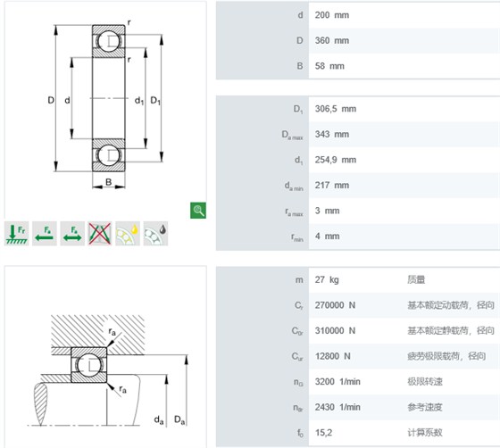Screen dimensions: 500x448
Task: Select the nG value 3200 1/min
Action: [337, 382]
